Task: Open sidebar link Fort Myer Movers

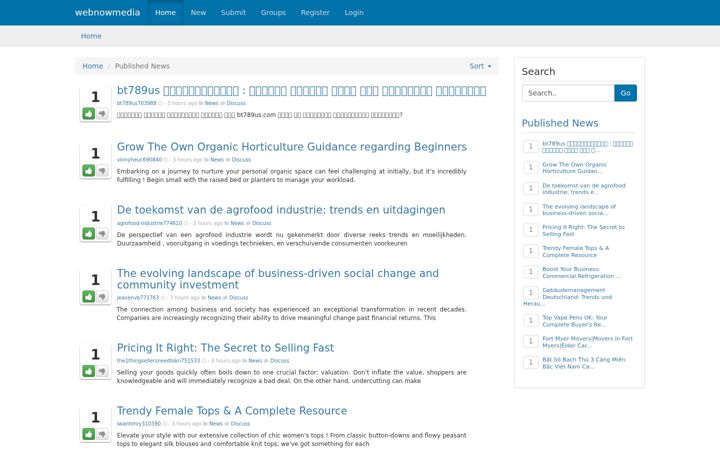Action: 587,342
